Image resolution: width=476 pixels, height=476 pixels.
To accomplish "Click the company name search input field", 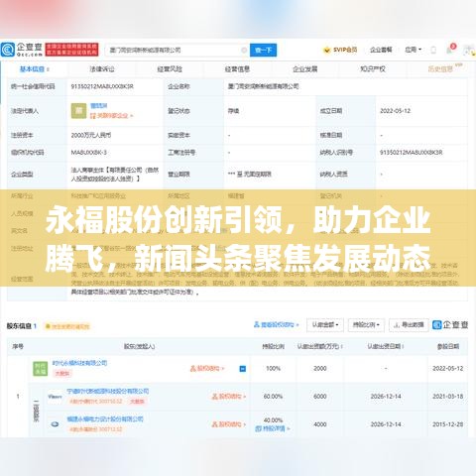I will (174, 50).
